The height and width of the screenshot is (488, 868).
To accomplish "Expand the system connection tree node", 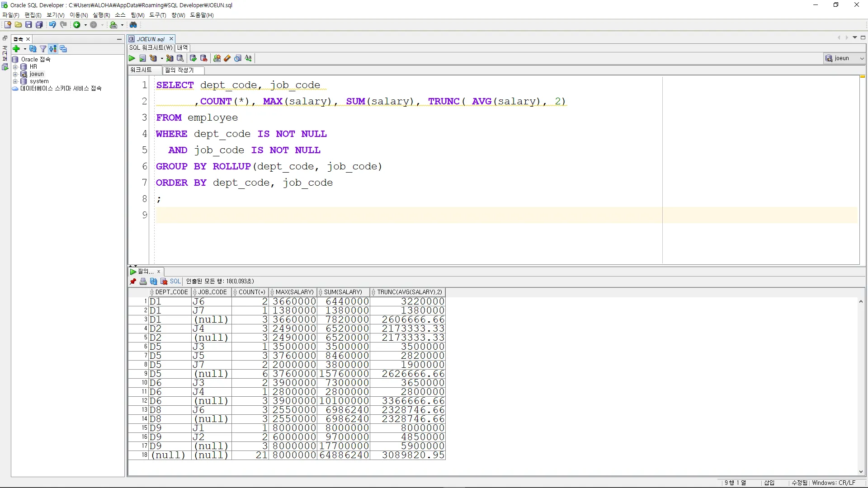I will pyautogui.click(x=15, y=81).
